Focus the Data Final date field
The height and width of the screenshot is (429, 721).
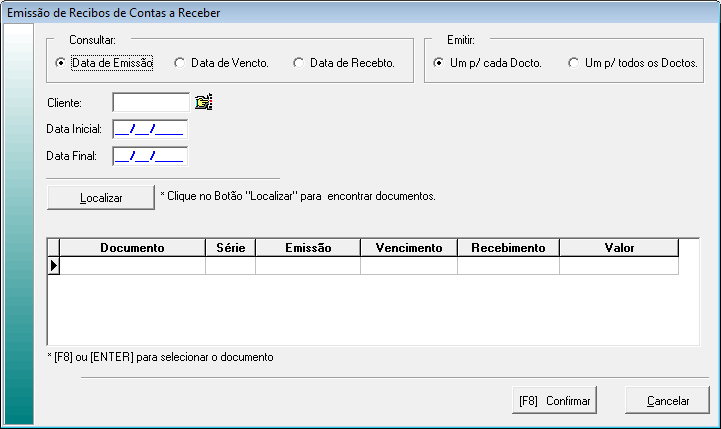150,155
